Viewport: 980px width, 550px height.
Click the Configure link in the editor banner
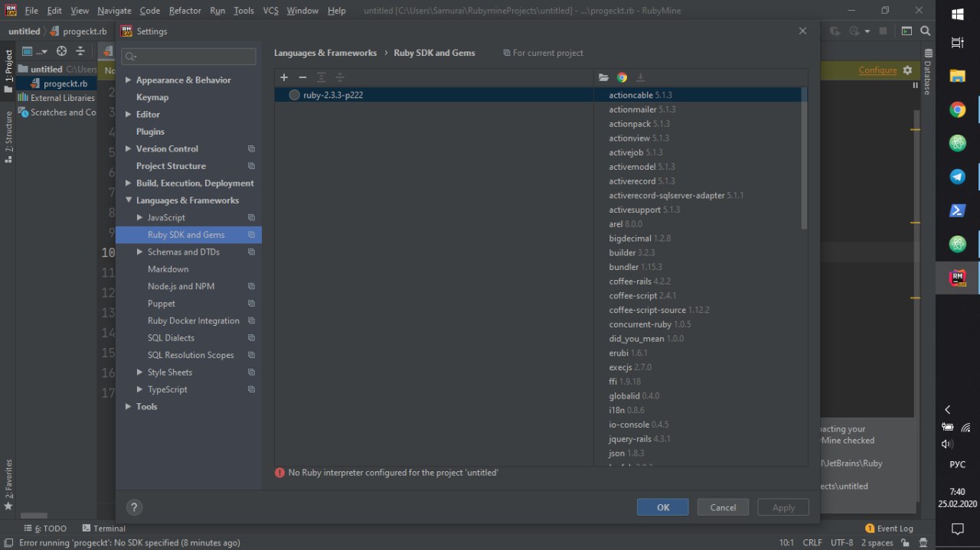tap(877, 70)
